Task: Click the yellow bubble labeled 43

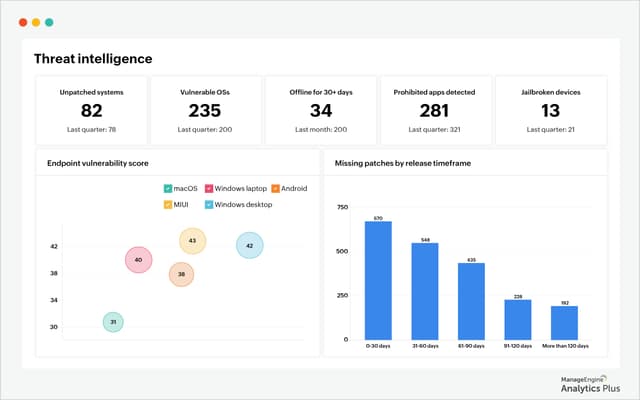Action: tap(193, 241)
